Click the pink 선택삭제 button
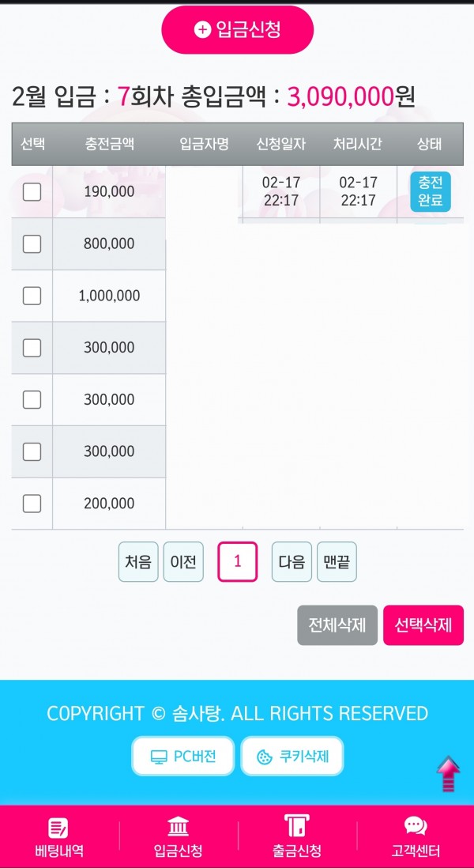This screenshot has height=868, width=474. pyautogui.click(x=423, y=625)
